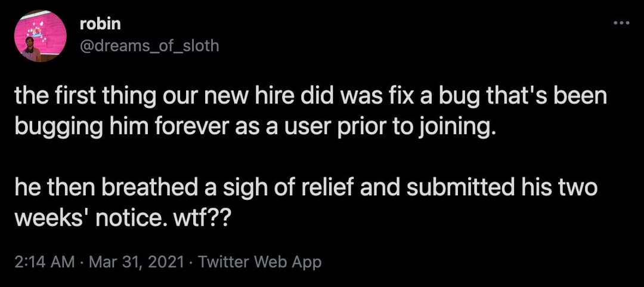Open robin's round profile picture
The image size is (644, 287).
click(x=41, y=36)
